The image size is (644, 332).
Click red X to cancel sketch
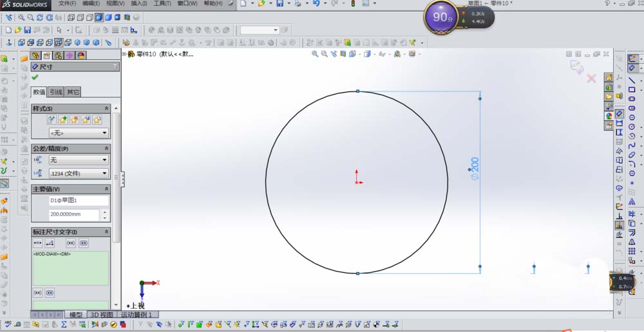(x=591, y=78)
